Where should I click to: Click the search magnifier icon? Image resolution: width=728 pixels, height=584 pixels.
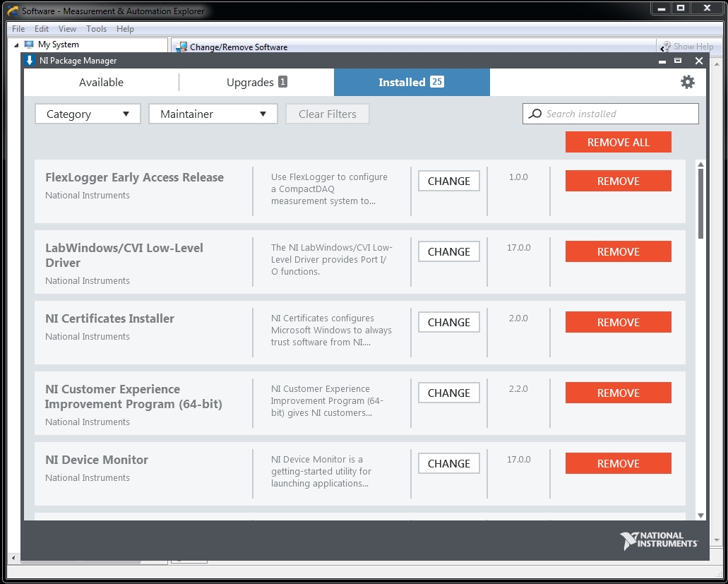tap(535, 114)
